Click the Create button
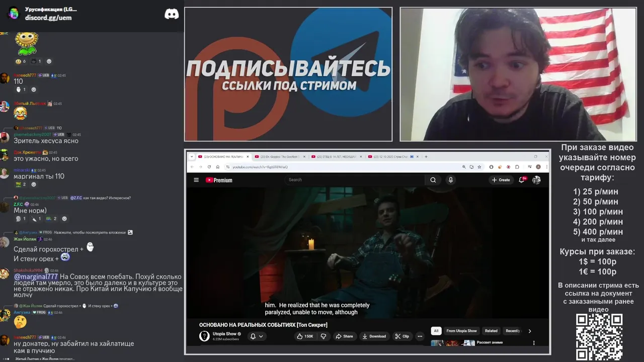 pyautogui.click(x=501, y=180)
